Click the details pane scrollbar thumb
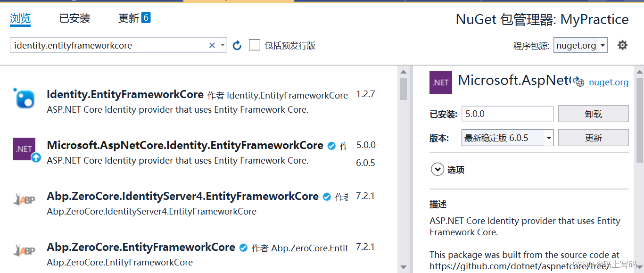Viewport: 644px width, 273px height. click(639, 120)
